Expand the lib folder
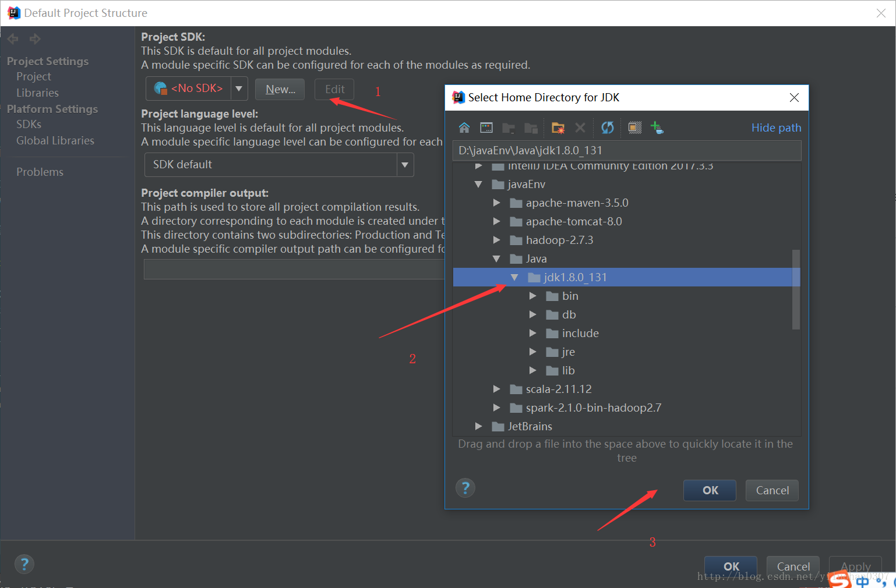Screen dimensions: 896x588 click(x=532, y=371)
